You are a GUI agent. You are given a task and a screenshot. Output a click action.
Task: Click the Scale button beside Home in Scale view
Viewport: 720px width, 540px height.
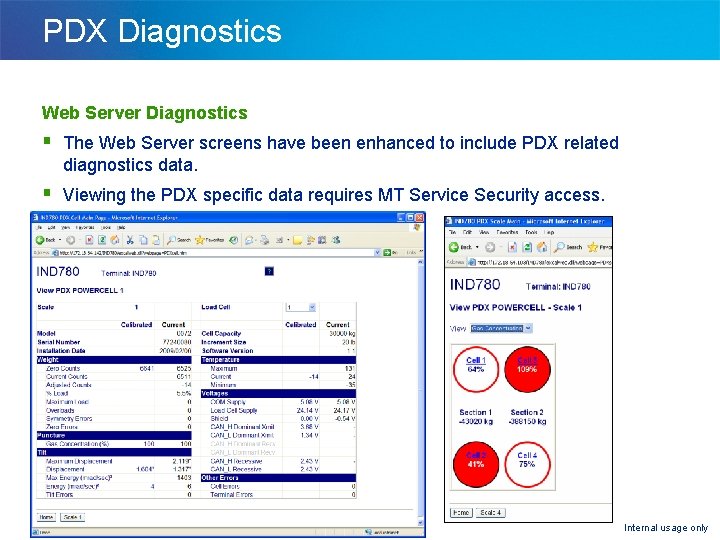491,512
